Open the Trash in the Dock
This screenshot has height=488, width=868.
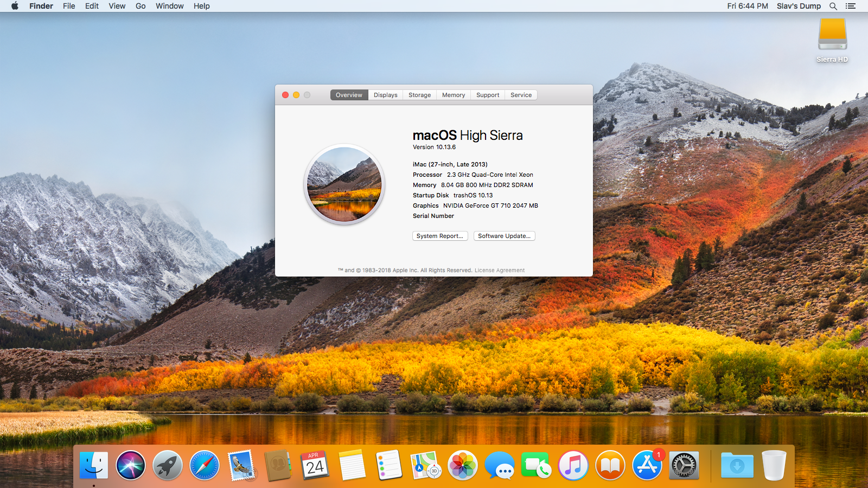(774, 466)
